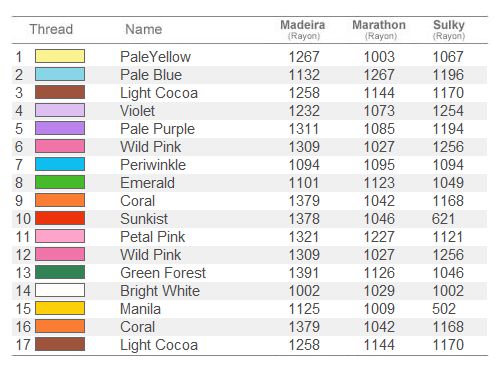This screenshot has width=500, height=366.
Task: Click the Marathon (Rayon) column header
Action: click(x=379, y=30)
